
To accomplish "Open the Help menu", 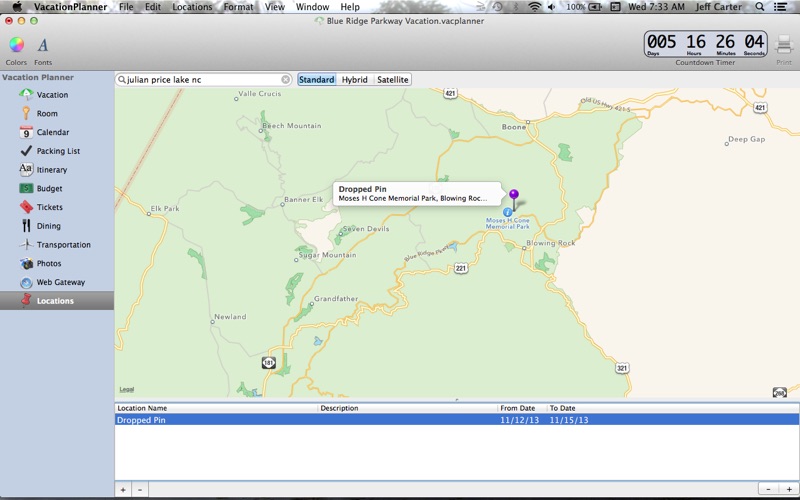I will coord(350,7).
